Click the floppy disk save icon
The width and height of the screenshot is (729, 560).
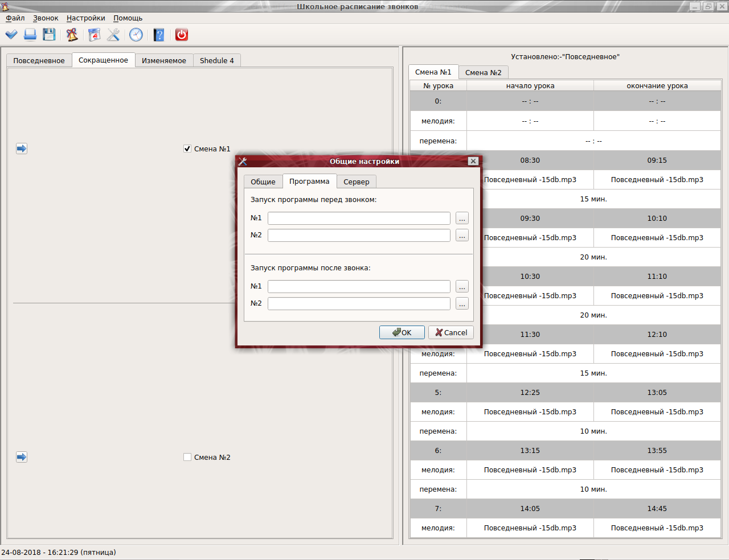tap(50, 35)
